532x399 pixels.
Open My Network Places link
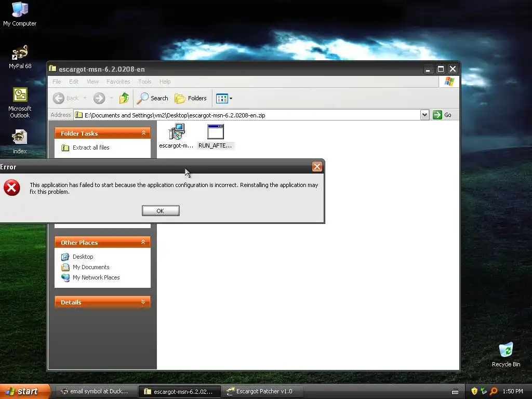click(90, 277)
